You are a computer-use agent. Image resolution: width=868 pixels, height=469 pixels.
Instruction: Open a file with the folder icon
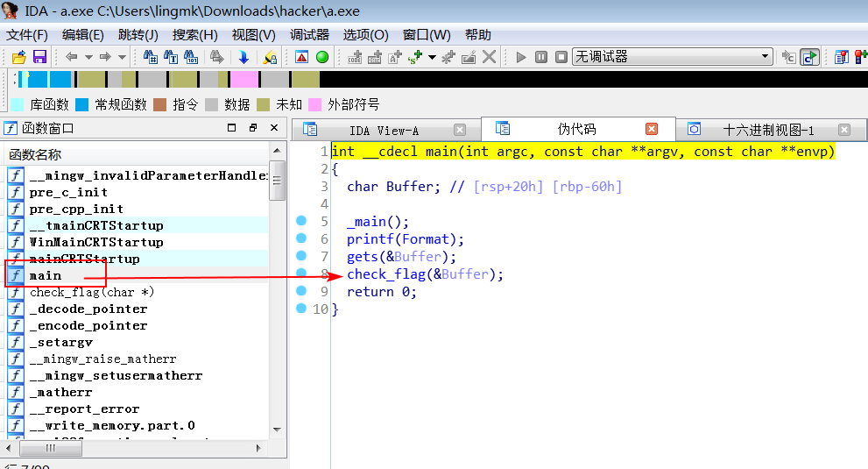(x=19, y=57)
